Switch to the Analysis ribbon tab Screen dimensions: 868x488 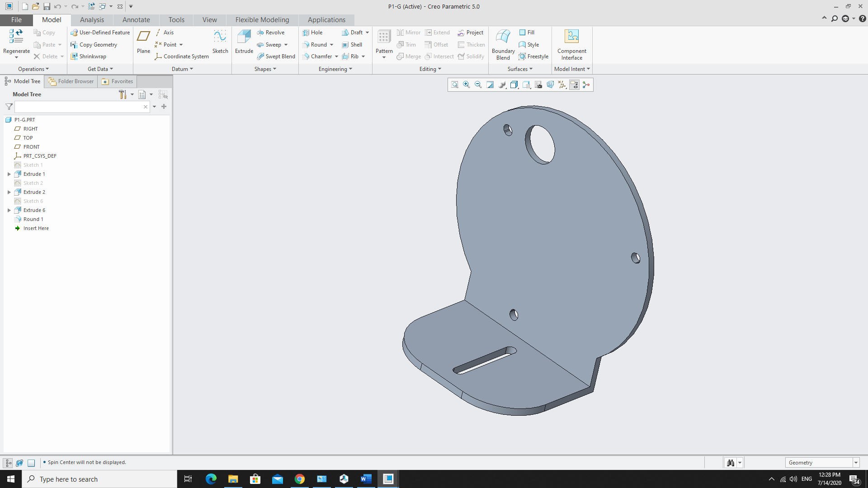92,20
